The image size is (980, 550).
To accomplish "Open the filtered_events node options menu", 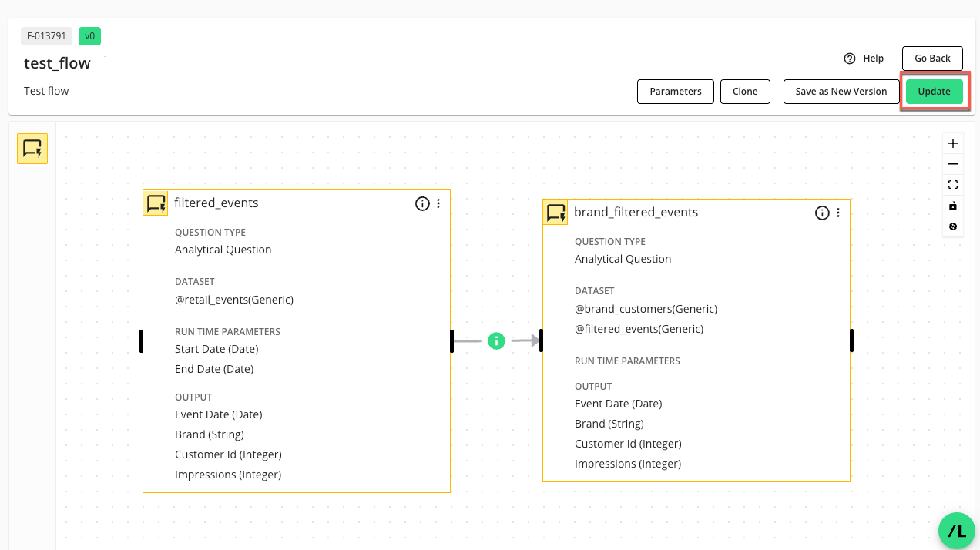I will pyautogui.click(x=438, y=203).
